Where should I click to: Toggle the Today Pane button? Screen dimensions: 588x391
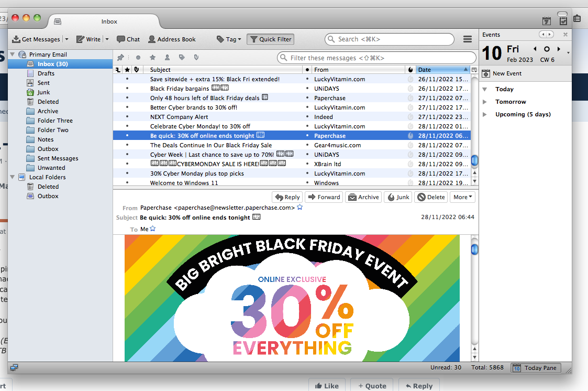[x=536, y=368]
